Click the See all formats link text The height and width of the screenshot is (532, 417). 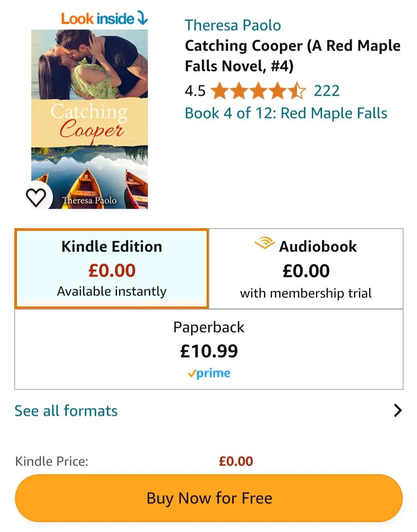(x=66, y=411)
